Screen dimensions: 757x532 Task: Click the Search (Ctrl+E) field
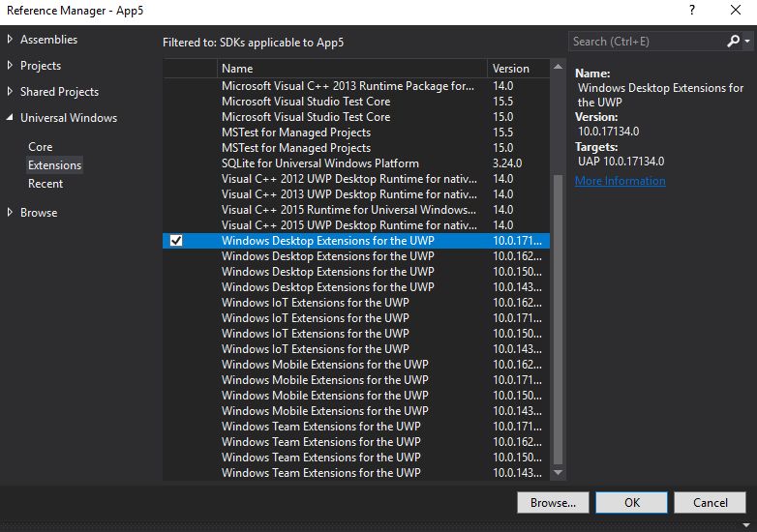coord(647,42)
